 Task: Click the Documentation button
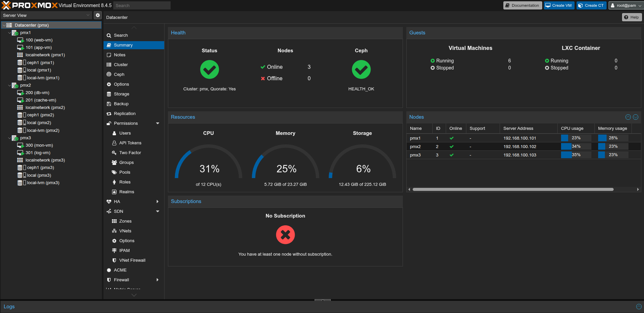tap(522, 5)
